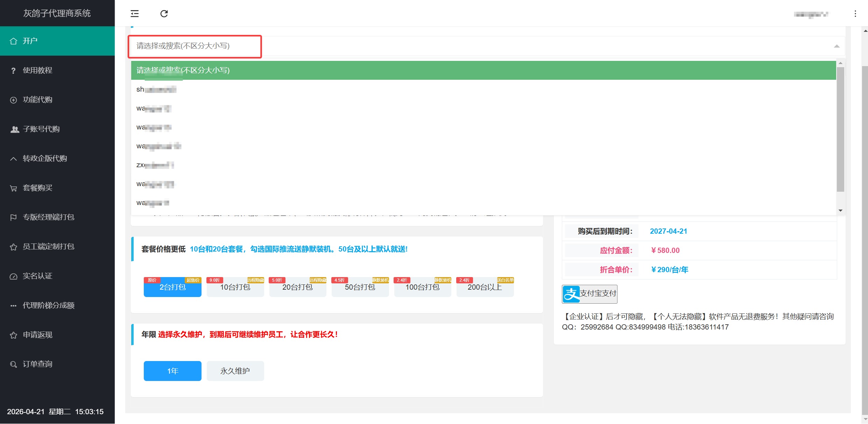Choose the 永久维护 duration option

click(x=235, y=371)
